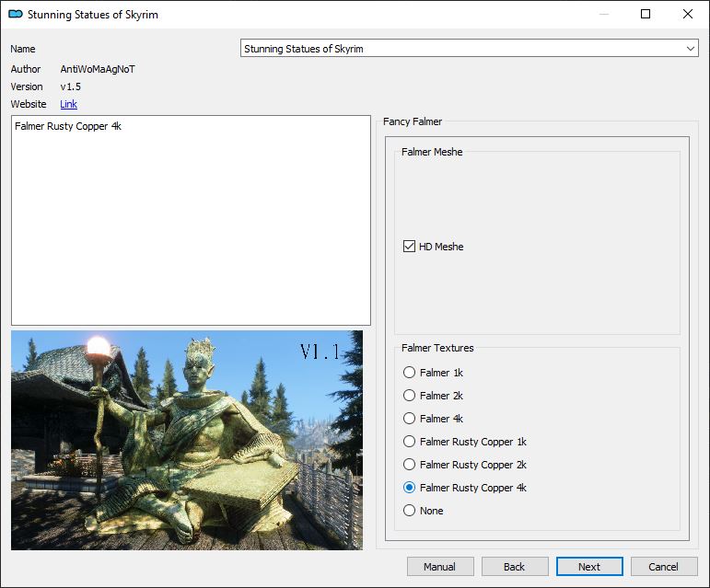This screenshot has height=588, width=710.
Task: Maximize the installer window
Action: (x=646, y=14)
